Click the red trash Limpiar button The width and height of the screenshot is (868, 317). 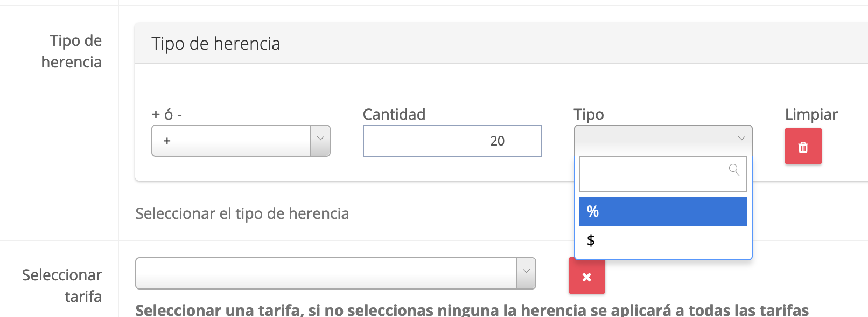(803, 147)
